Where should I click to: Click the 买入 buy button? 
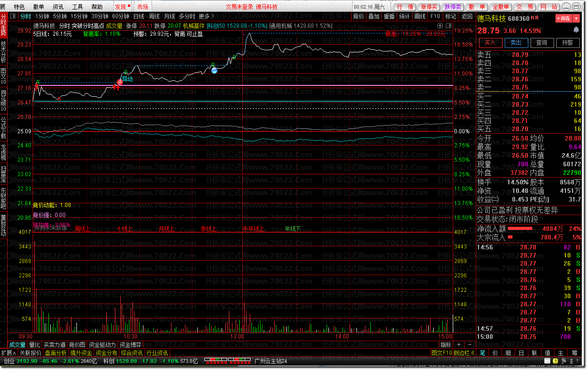pos(490,42)
